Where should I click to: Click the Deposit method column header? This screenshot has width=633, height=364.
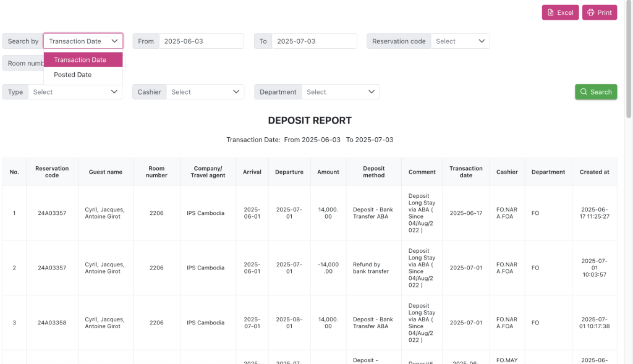point(373,172)
